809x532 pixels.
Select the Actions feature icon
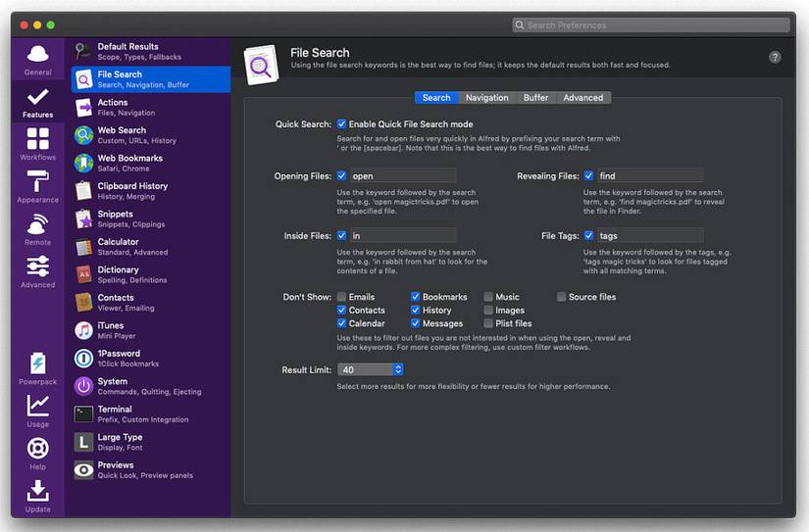click(x=83, y=107)
